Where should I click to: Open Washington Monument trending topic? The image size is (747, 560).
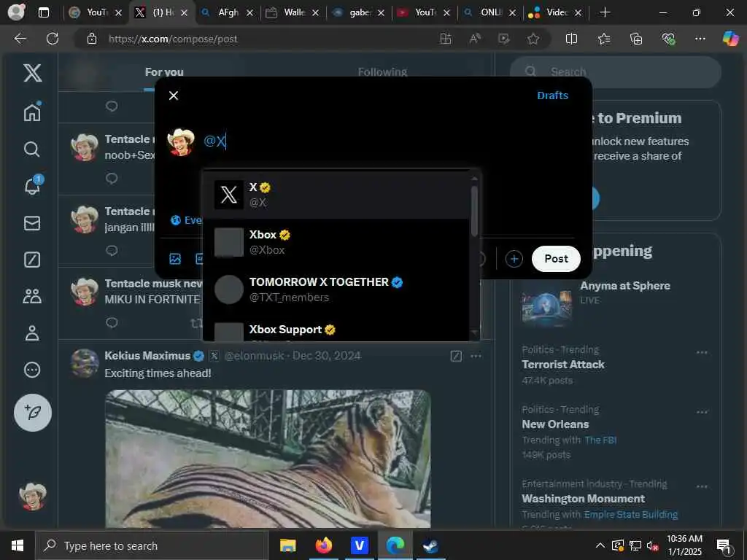click(x=583, y=499)
